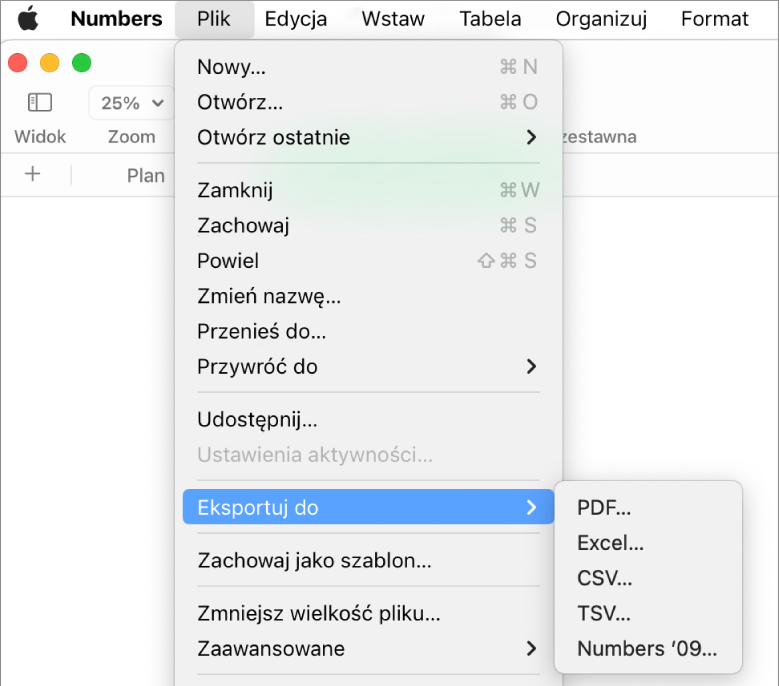Open the 25% zoom dropdown
Screen dimensions: 780x686
tap(132, 103)
